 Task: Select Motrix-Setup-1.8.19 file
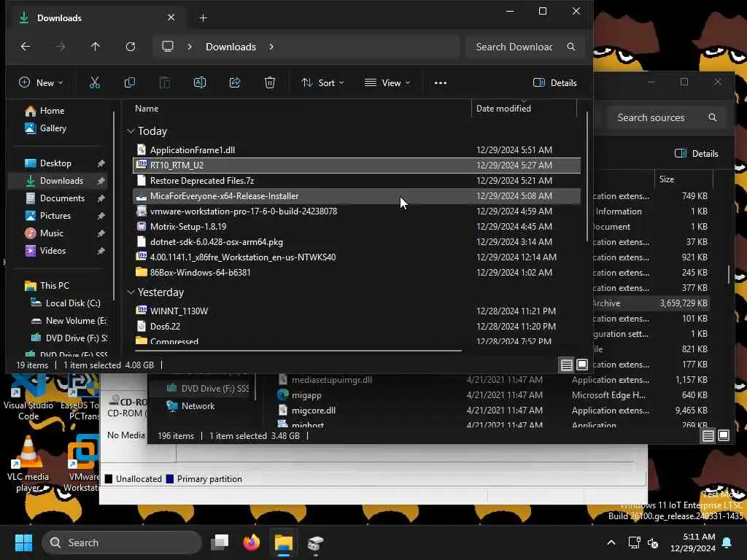(356, 227)
